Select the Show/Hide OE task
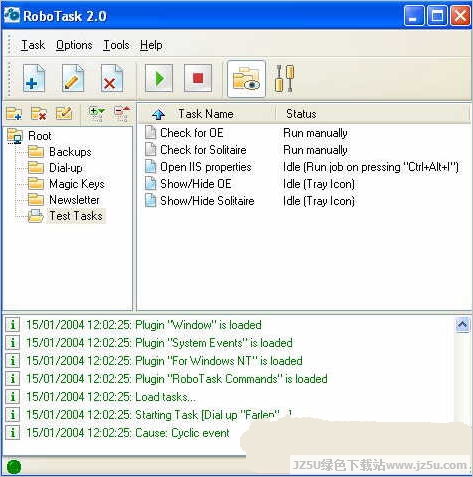 click(x=196, y=184)
